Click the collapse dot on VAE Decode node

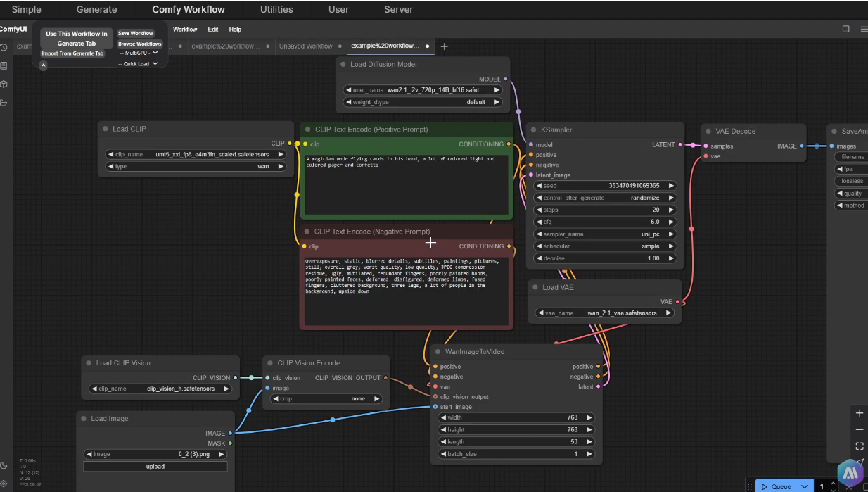pos(708,131)
